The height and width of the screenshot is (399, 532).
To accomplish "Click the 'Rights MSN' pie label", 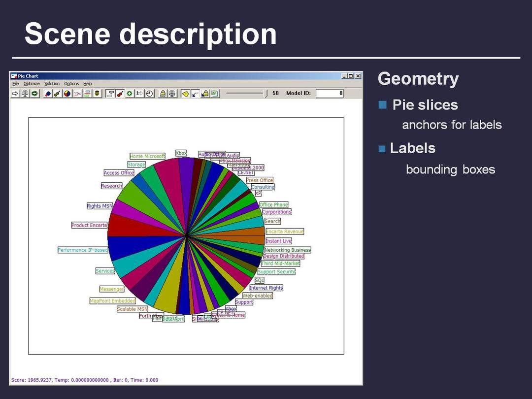I will pos(100,206).
